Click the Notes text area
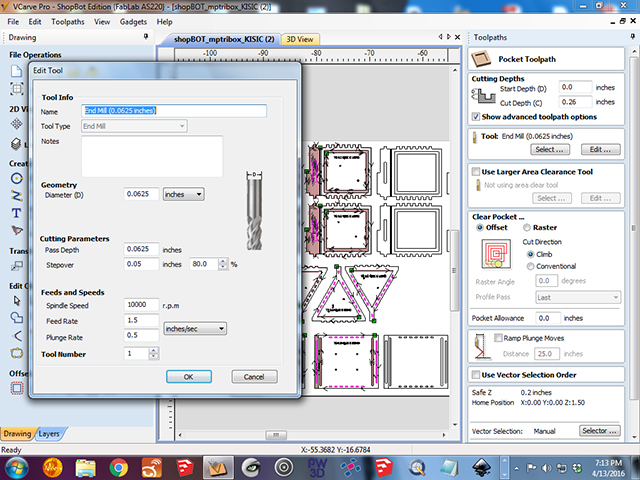640x480 pixels. pos(152,156)
